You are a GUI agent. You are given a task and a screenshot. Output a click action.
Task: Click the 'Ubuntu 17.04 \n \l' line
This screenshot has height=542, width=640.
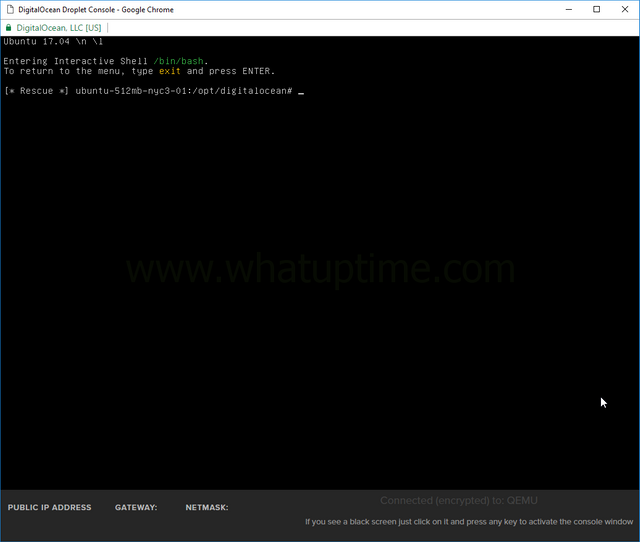[x=53, y=42]
